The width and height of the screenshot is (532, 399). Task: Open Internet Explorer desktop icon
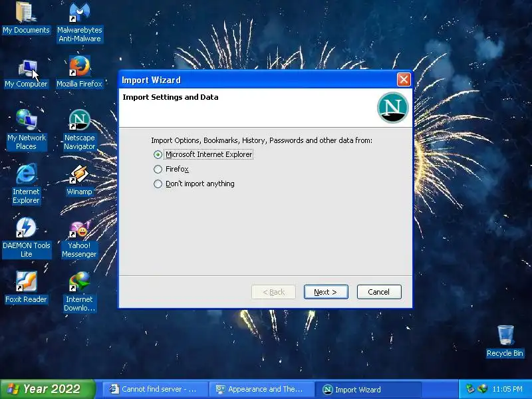click(x=26, y=184)
